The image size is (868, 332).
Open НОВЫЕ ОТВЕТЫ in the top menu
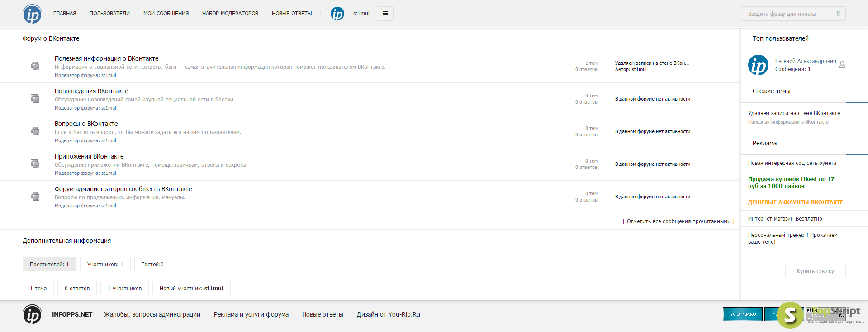click(x=292, y=14)
